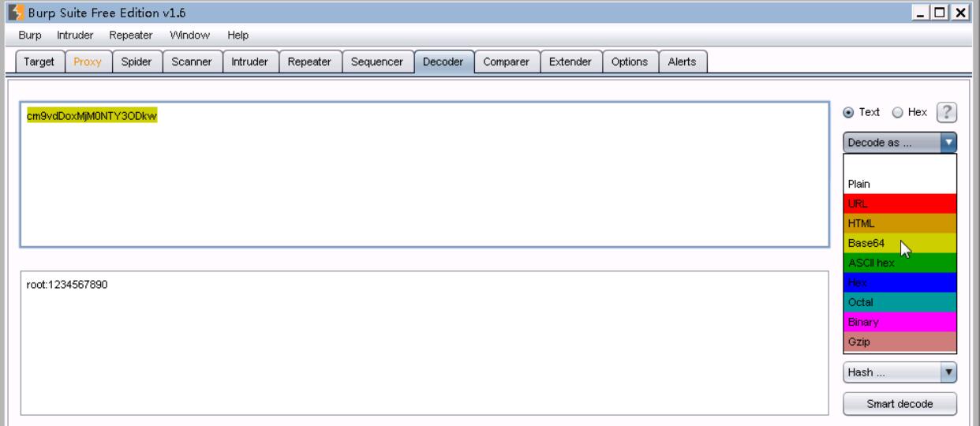Choose Octal decode option
Viewport: 980px width, 426px height.
[900, 302]
